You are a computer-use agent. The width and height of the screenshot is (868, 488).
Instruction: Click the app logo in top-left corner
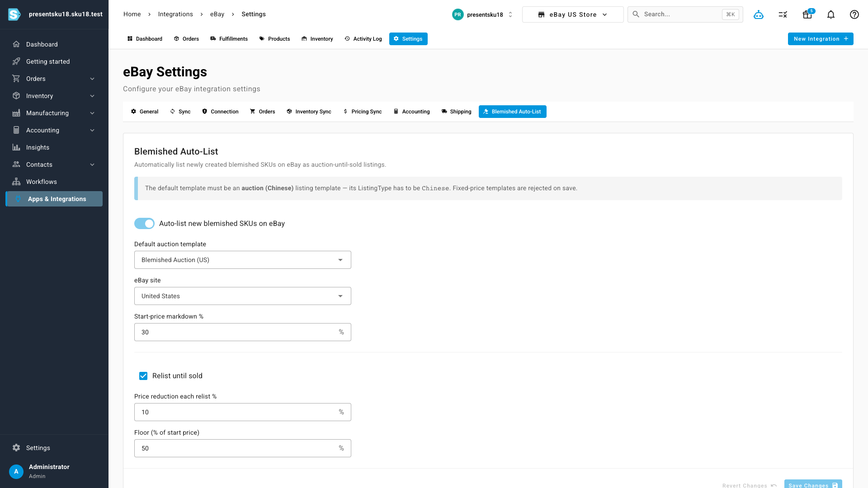click(x=14, y=14)
